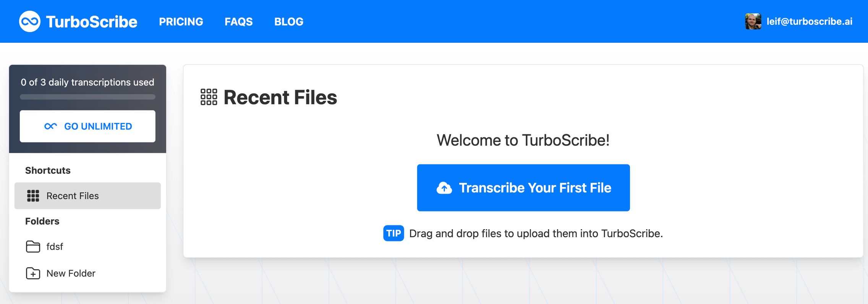Click the TurboScribe infinity logo icon
The height and width of the screenshot is (304, 868).
29,21
